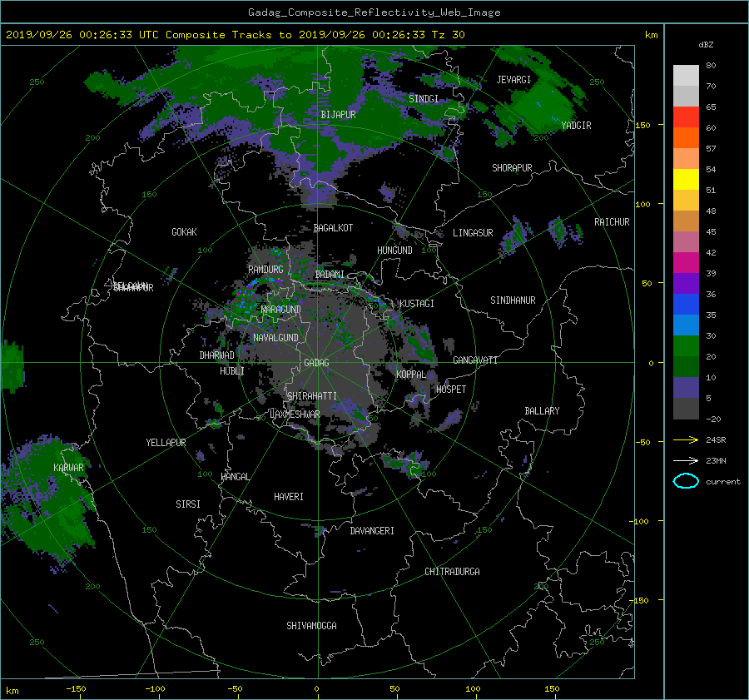749x700 pixels.
Task: Click the LINGASUR label
Action: [x=473, y=233]
